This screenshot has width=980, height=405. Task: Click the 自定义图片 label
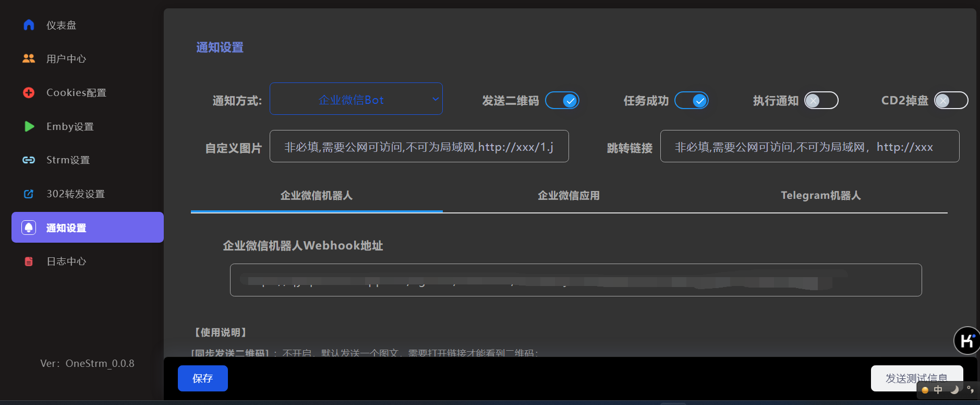pyautogui.click(x=234, y=148)
